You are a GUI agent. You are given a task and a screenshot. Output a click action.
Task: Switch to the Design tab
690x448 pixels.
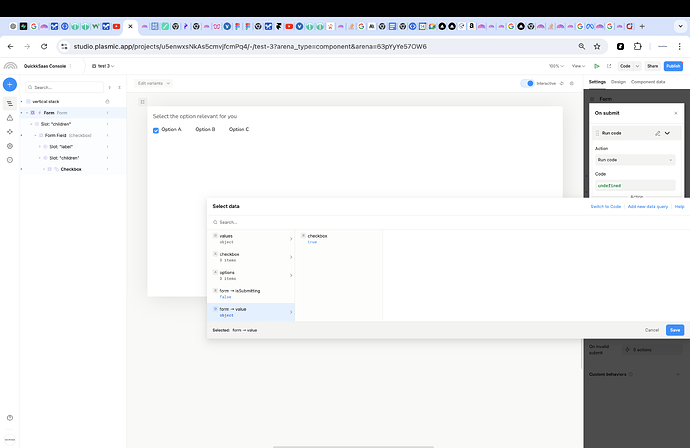point(618,82)
